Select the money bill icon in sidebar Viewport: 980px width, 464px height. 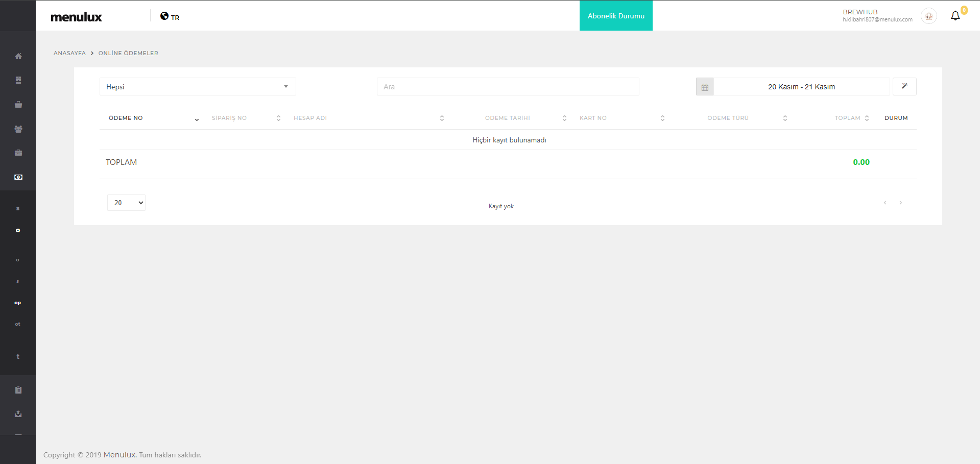click(x=18, y=177)
